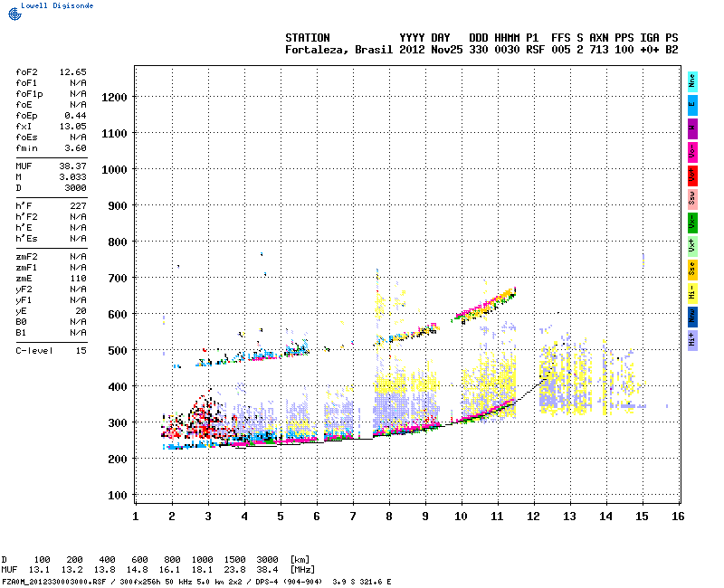Pick the red Vo+ legend swatch
Screen dimensions: 724x588
692,175
